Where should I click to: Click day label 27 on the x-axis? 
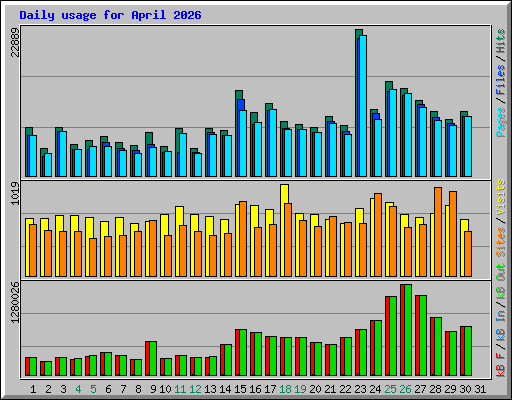(420, 389)
